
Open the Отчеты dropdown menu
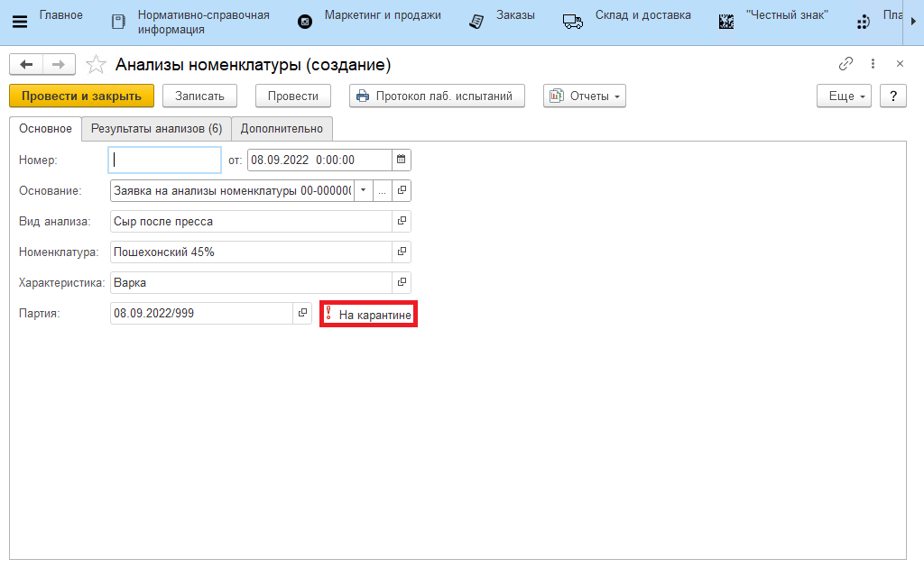point(584,96)
